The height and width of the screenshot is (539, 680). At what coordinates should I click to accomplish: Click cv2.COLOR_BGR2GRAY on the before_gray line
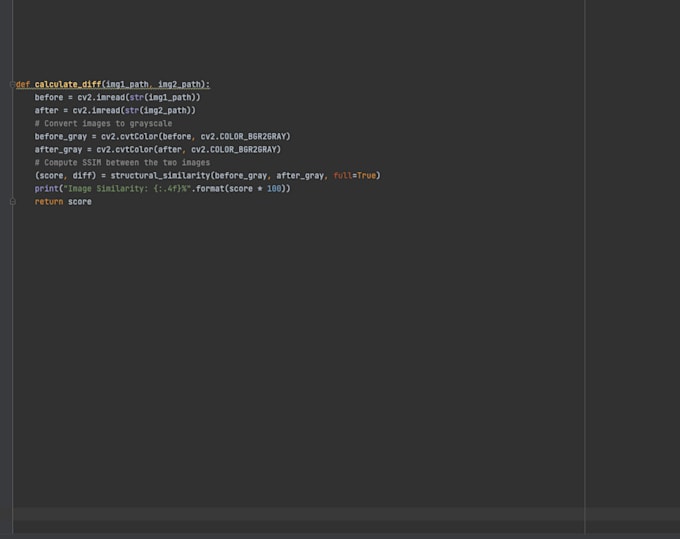pos(243,136)
